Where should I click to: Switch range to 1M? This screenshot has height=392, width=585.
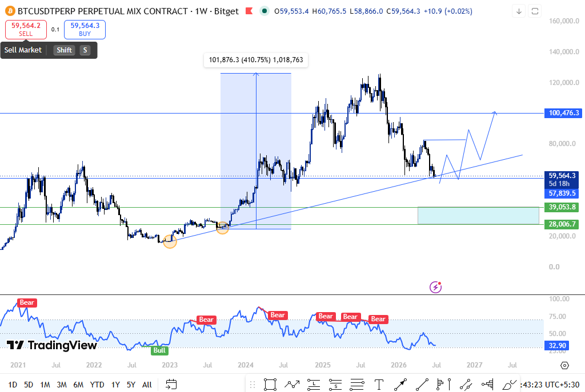pyautogui.click(x=45, y=385)
